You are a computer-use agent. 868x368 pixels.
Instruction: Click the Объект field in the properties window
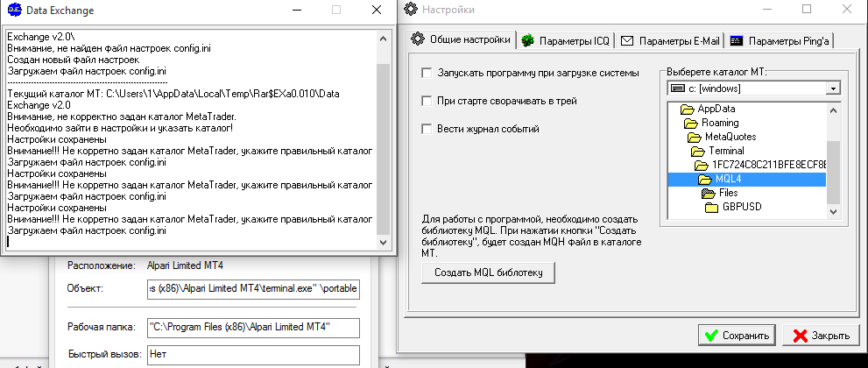pos(253,289)
